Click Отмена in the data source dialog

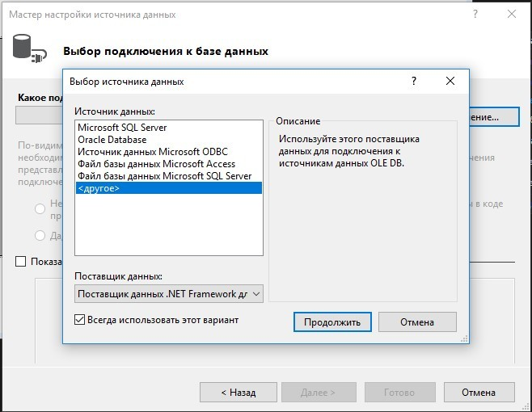pos(417,322)
